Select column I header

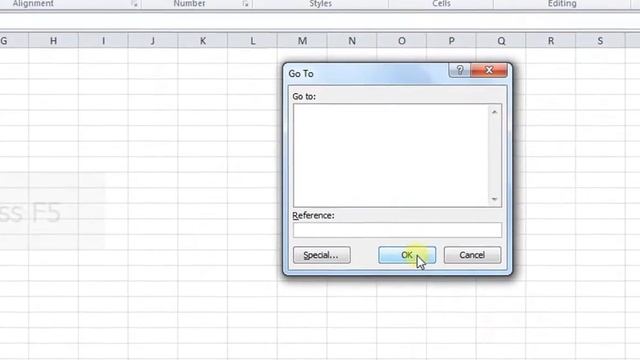[x=103, y=41]
